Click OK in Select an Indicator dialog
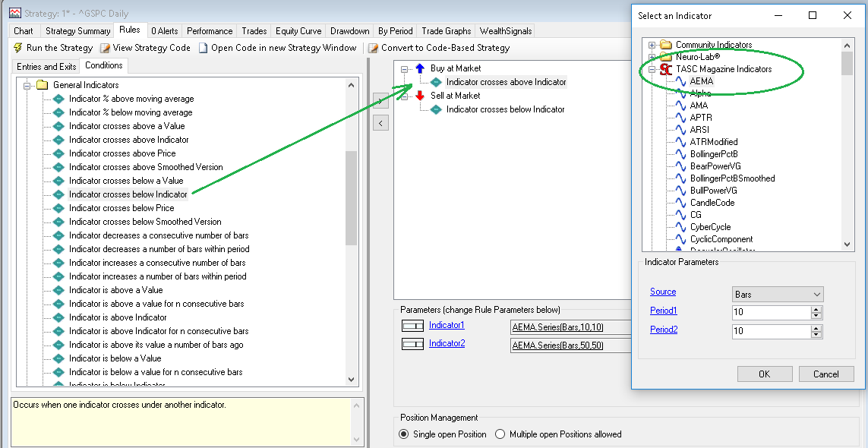The image size is (868, 448). coord(764,374)
